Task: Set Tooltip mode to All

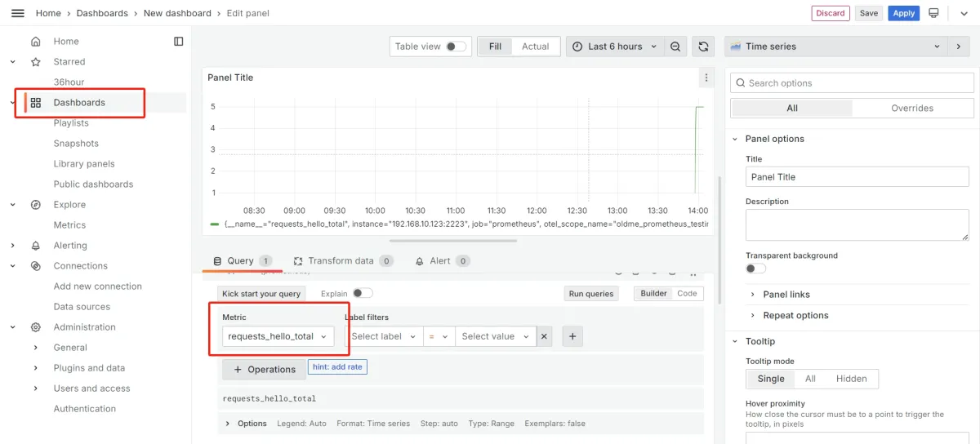Action: (810, 379)
